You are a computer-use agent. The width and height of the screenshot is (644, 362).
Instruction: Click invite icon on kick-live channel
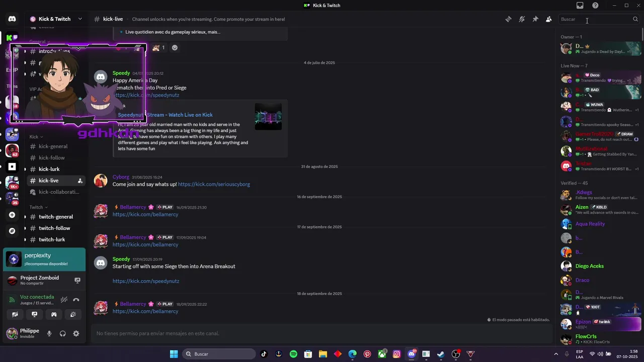click(x=80, y=180)
